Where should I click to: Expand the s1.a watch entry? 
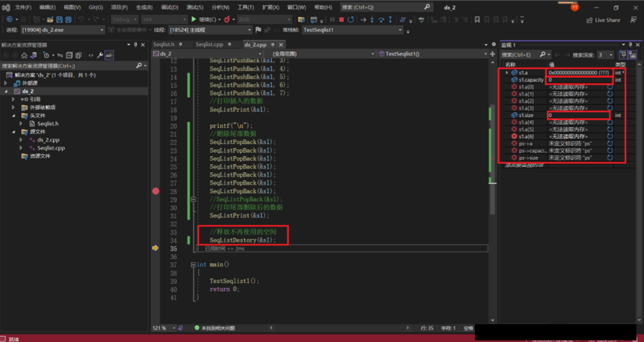507,73
